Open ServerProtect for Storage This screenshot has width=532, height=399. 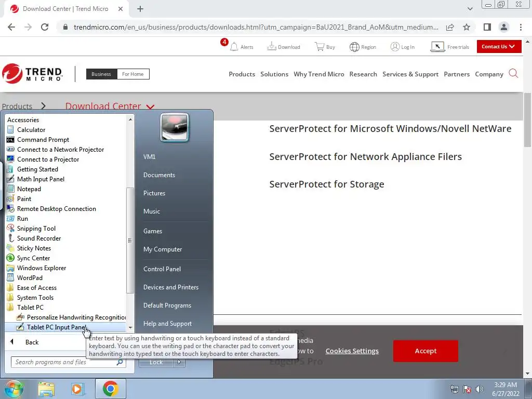point(326,184)
